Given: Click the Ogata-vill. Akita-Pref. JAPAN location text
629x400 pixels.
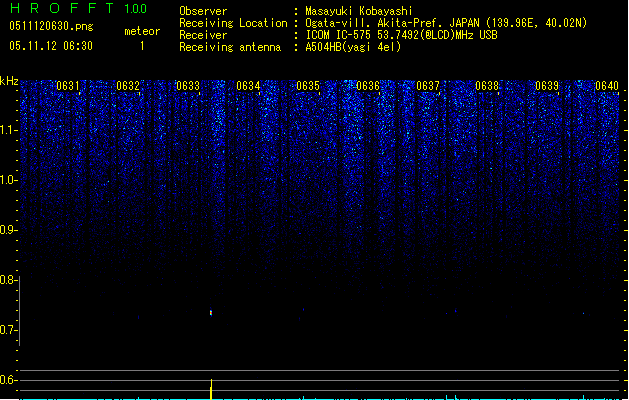Looking at the screenshot, I should pyautogui.click(x=392, y=23).
